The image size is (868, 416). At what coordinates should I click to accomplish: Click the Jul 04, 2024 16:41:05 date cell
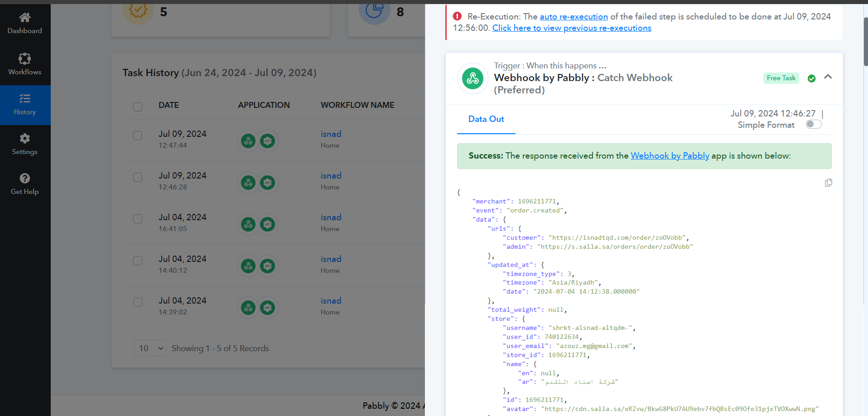point(183,223)
